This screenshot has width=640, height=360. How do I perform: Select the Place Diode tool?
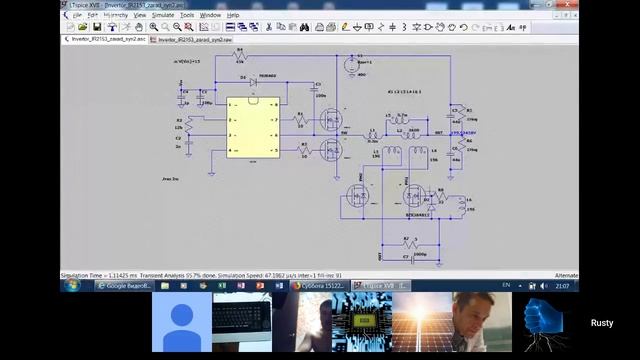(416, 27)
